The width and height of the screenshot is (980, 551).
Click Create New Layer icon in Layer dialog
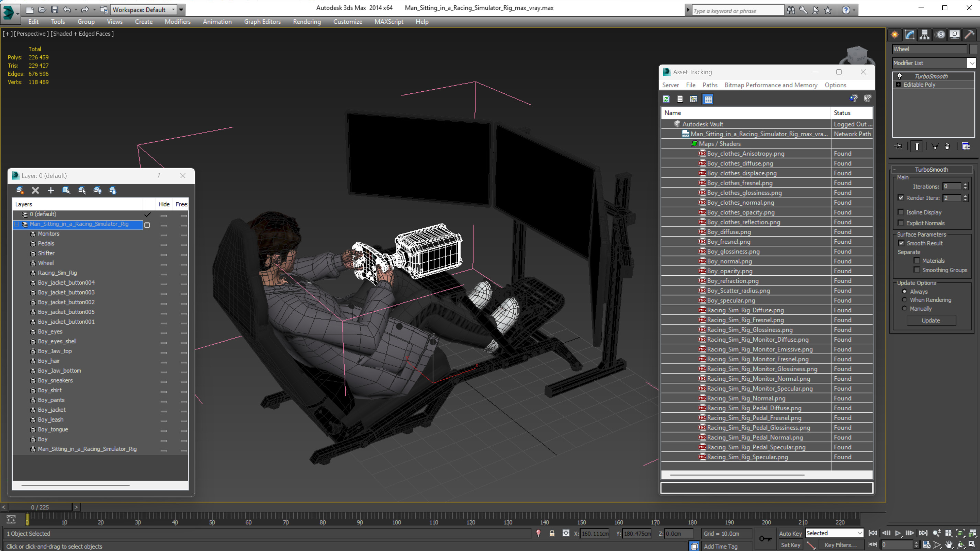[19, 190]
